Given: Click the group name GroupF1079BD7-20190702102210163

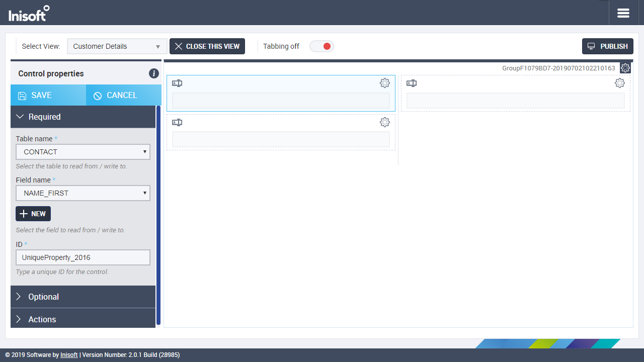Looking at the screenshot, I should 558,68.
